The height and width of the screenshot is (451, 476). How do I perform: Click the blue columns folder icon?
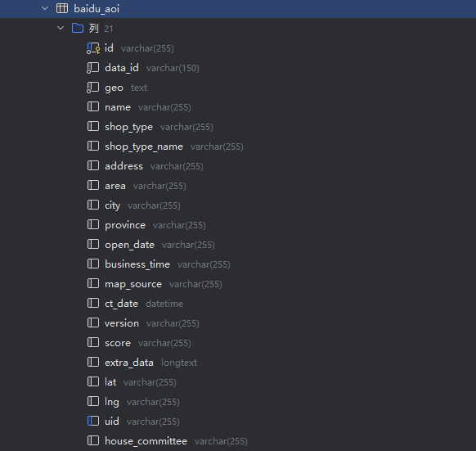coord(78,29)
